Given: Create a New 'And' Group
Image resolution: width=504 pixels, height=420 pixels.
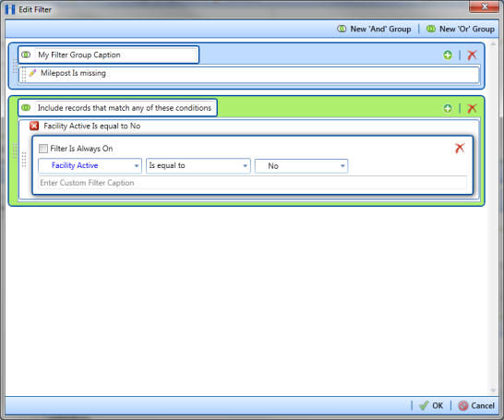Looking at the screenshot, I should tap(374, 29).
